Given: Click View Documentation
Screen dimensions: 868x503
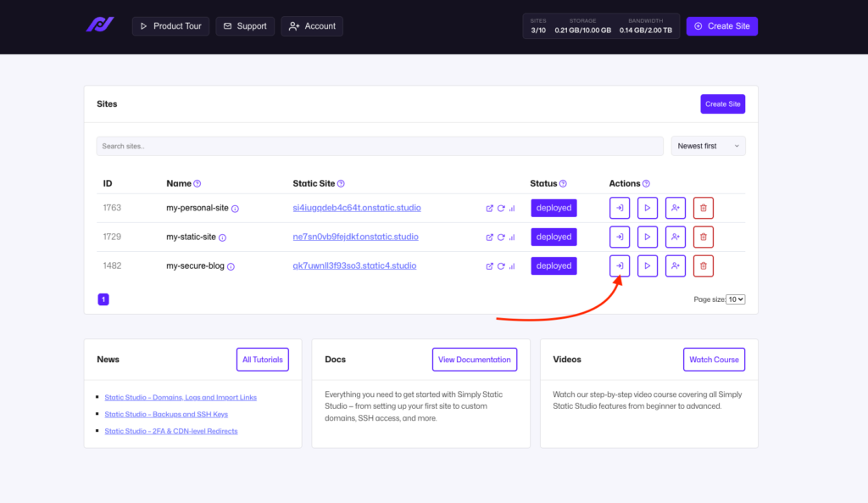Looking at the screenshot, I should click(475, 360).
